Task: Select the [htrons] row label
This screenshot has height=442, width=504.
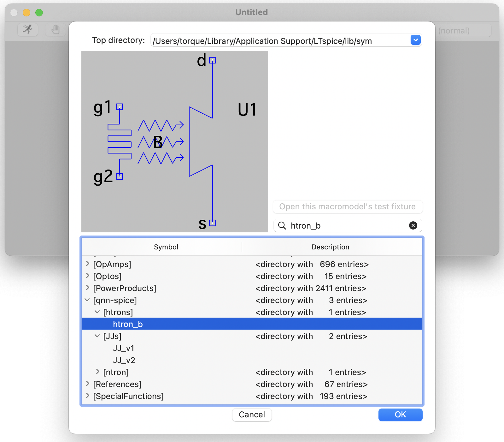Action: 118,312
